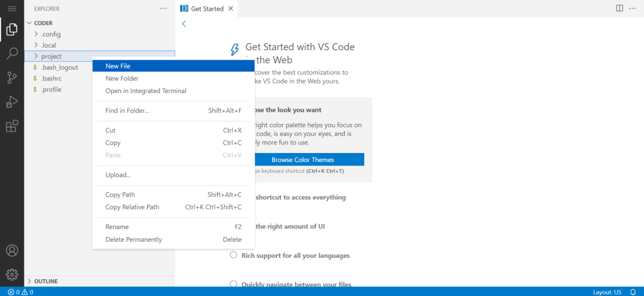Open the Search view icon
The height and width of the screenshot is (296, 644).
pyautogui.click(x=12, y=53)
